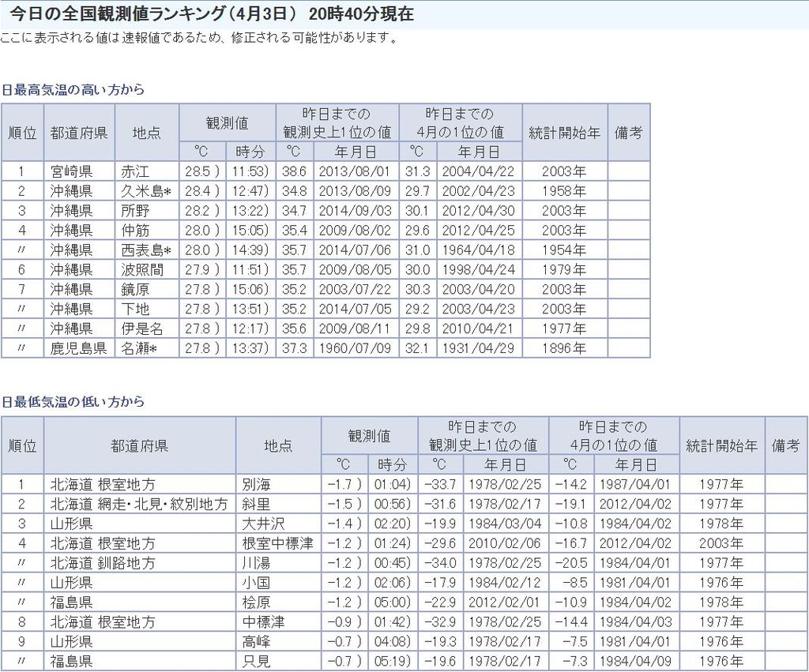Open the 久米島 station entry

(145, 191)
